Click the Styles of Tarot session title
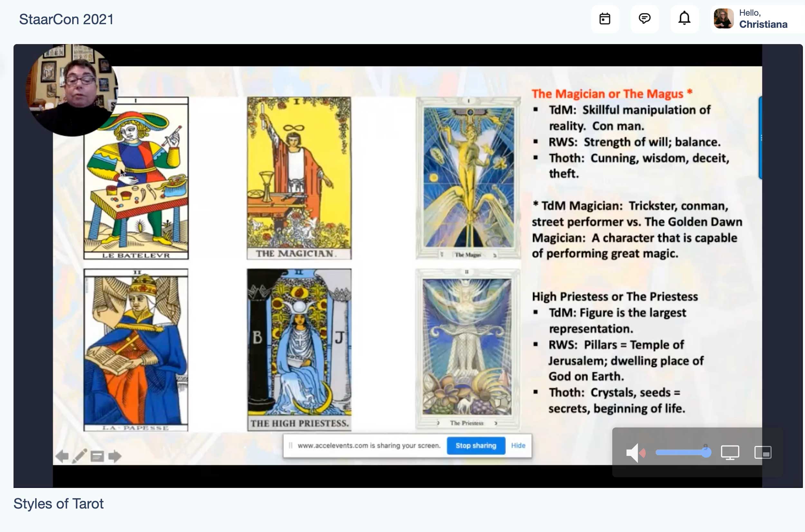 click(x=58, y=504)
